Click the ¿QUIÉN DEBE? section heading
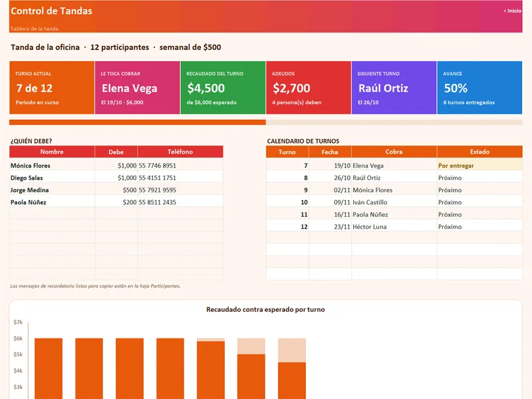The width and height of the screenshot is (532, 399). pos(31,141)
